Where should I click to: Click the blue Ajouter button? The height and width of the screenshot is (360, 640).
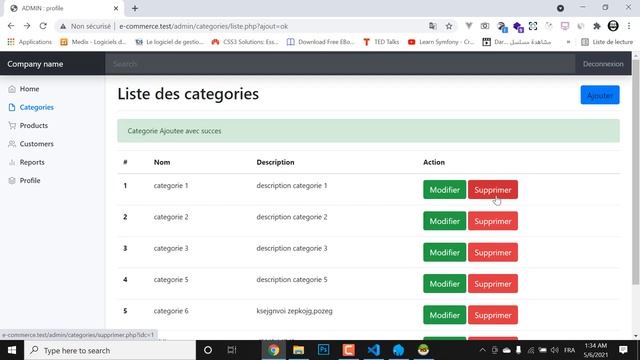pyautogui.click(x=600, y=95)
